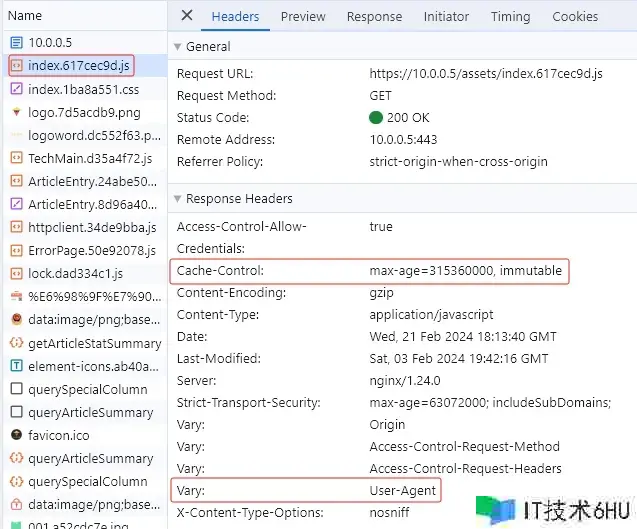Viewport: 637px width, 529px height.
Task: Click the font icon beside element-icons
Action: click(16, 366)
